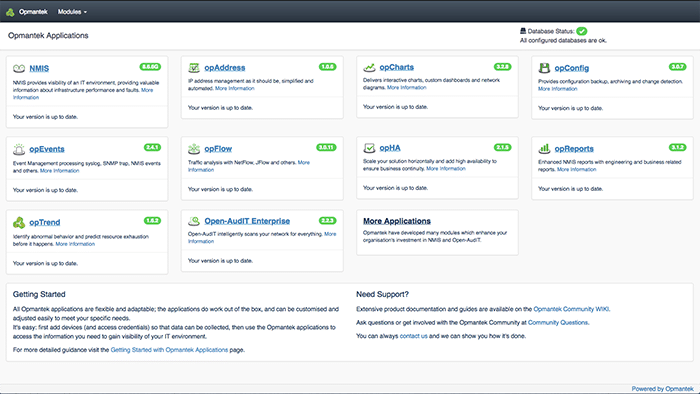Click the opReports version badge
700x394 pixels.
click(x=677, y=147)
